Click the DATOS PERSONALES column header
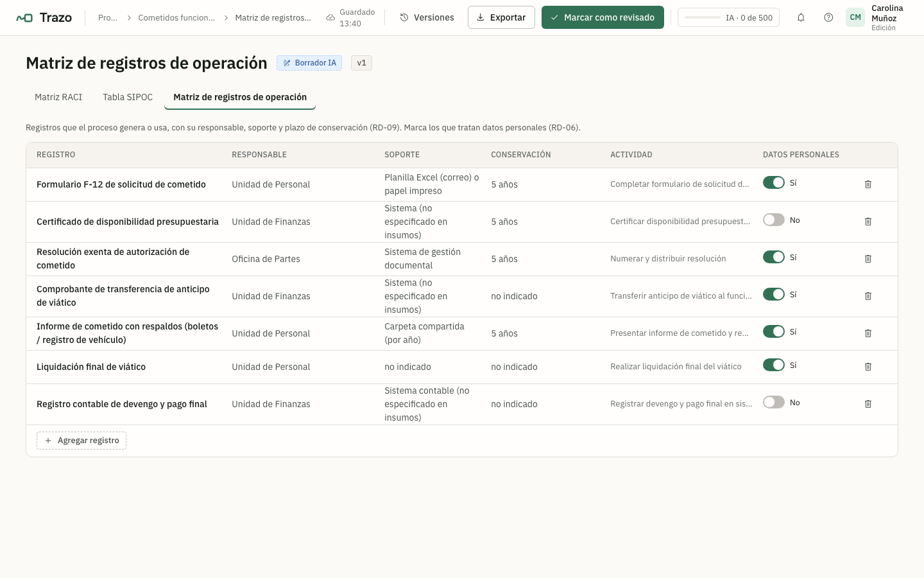924x578 pixels. pyautogui.click(x=801, y=155)
